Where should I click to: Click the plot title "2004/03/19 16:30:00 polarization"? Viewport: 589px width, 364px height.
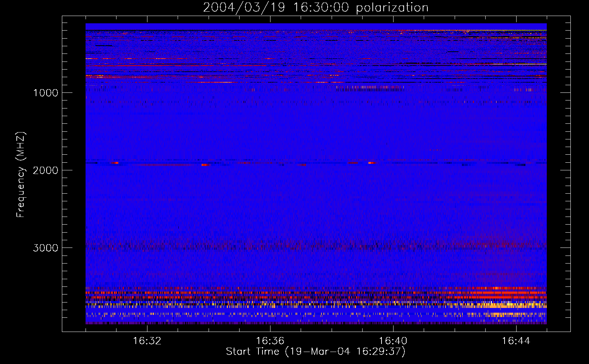pos(316,8)
